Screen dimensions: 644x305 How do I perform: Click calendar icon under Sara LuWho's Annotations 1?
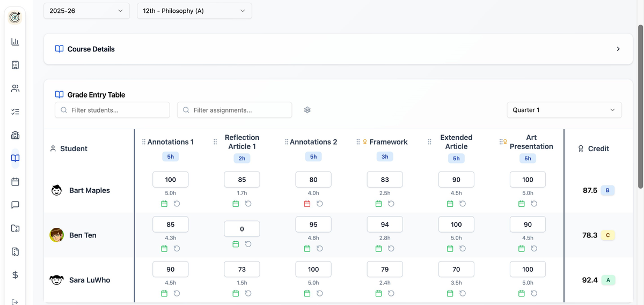pyautogui.click(x=164, y=293)
